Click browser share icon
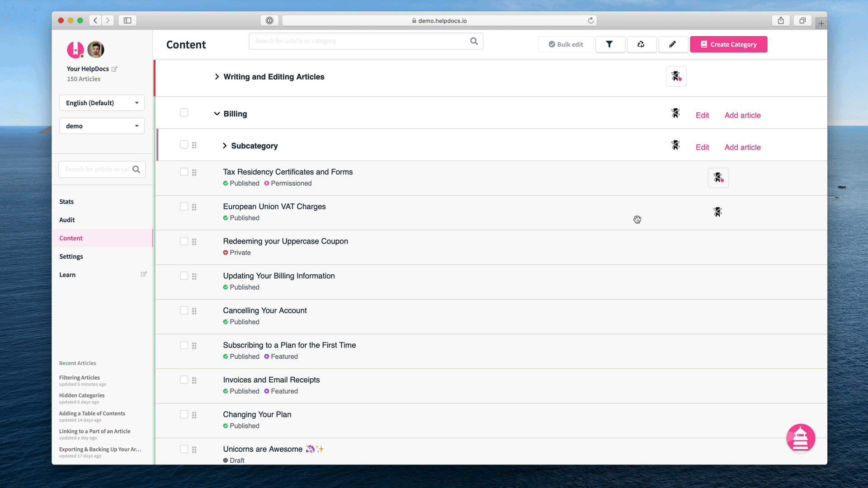This screenshot has width=868, height=488. (781, 20)
